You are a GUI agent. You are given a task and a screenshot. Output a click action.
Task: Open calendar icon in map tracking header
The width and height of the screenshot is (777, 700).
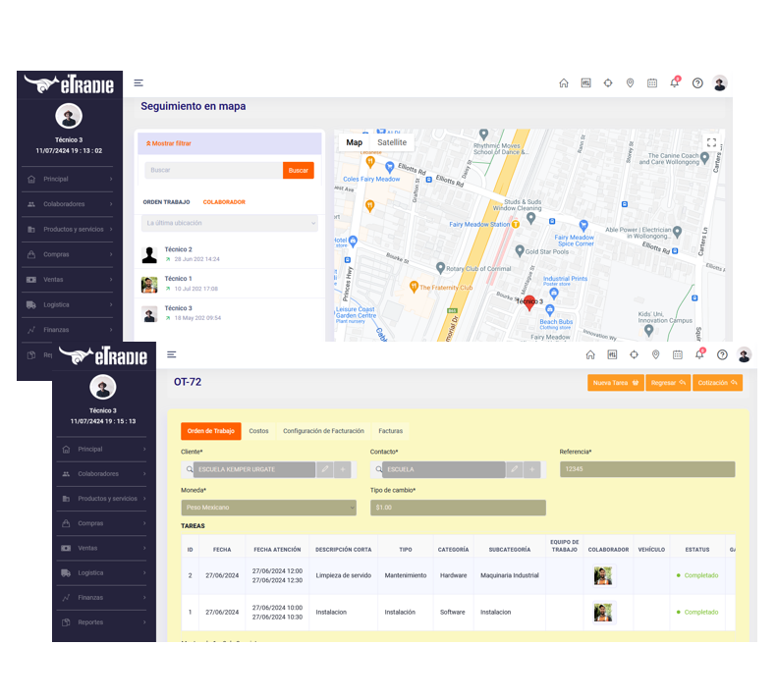652,82
